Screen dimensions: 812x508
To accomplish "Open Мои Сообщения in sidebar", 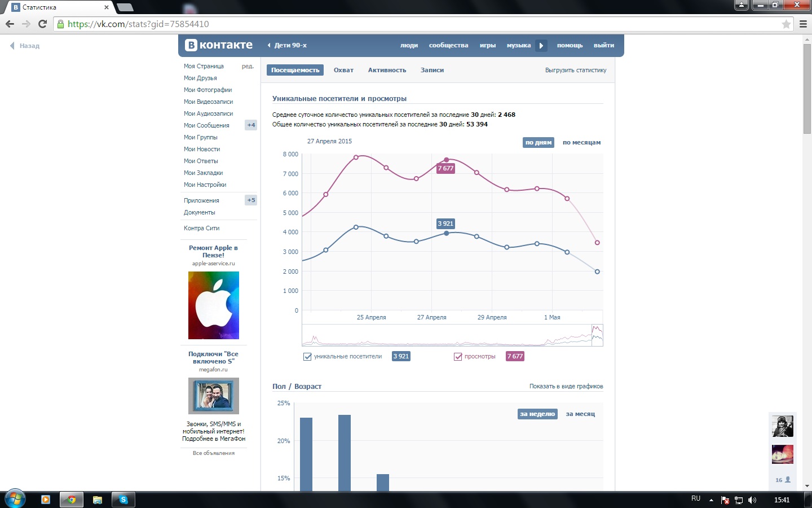I will [x=206, y=125].
